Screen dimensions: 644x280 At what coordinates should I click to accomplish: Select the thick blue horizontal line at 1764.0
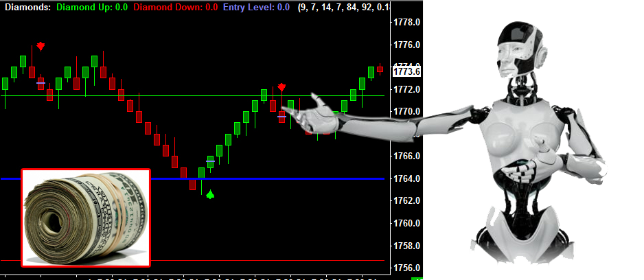pyautogui.click(x=267, y=178)
